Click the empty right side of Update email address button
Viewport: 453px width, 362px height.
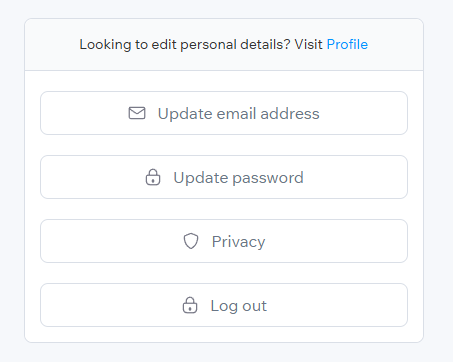point(363,113)
